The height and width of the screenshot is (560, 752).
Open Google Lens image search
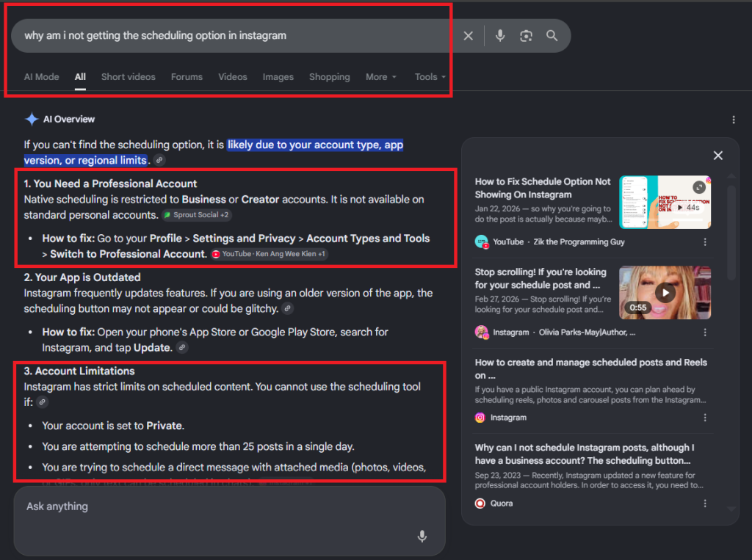point(526,36)
